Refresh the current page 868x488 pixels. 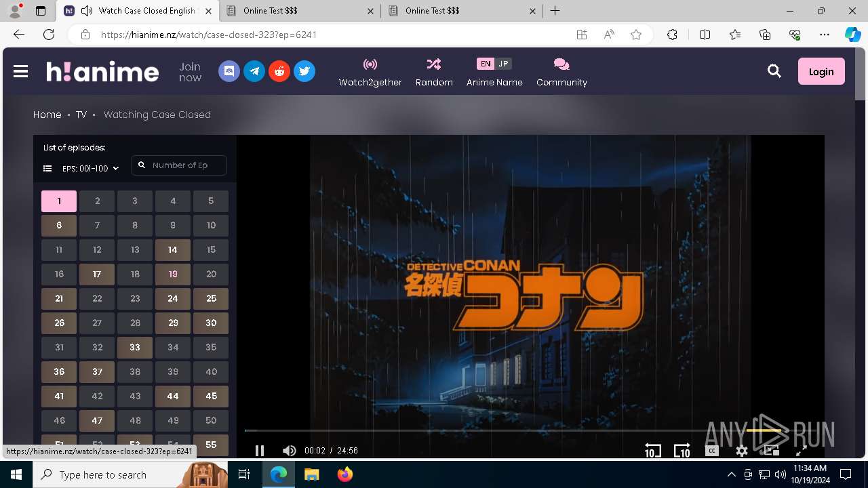coord(49,35)
